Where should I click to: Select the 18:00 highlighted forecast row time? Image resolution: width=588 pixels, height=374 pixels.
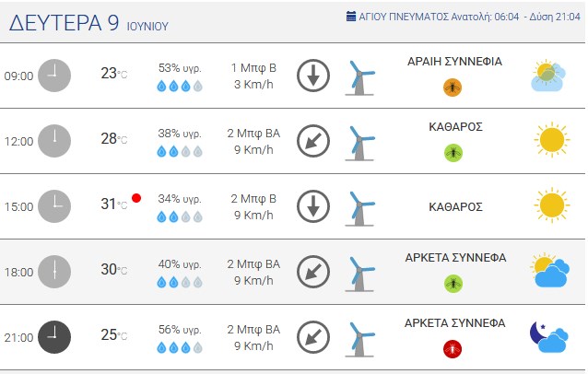tap(18, 272)
